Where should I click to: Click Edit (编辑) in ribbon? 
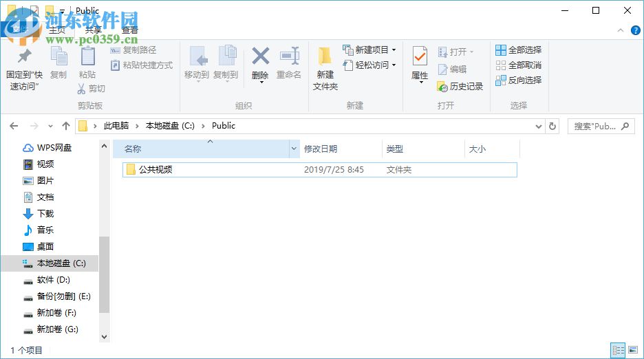[x=452, y=69]
